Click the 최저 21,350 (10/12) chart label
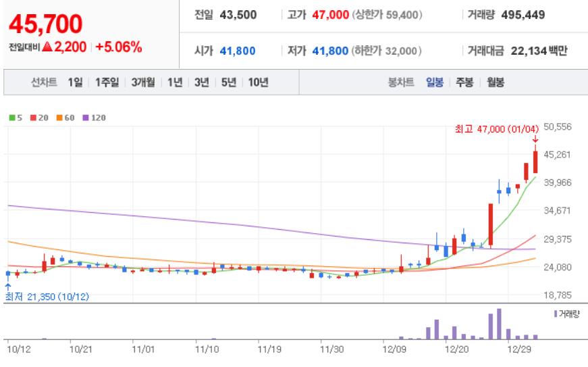The height and width of the screenshot is (367, 588). 47,297
